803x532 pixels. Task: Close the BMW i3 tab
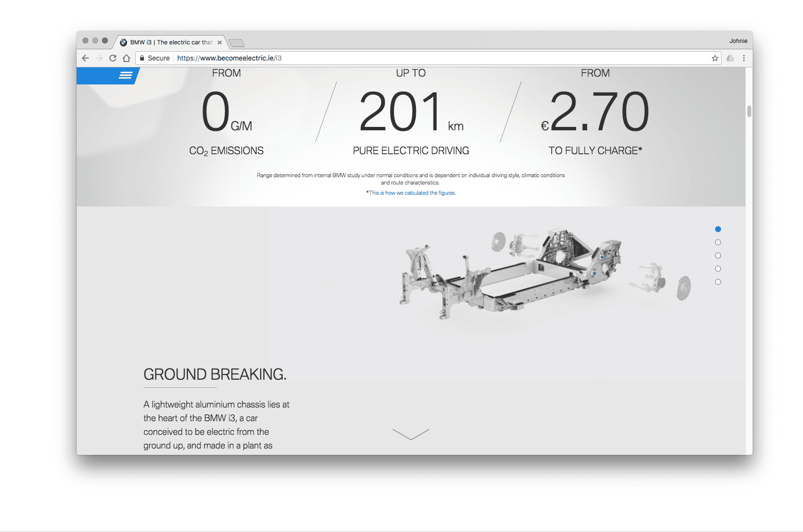[220, 42]
